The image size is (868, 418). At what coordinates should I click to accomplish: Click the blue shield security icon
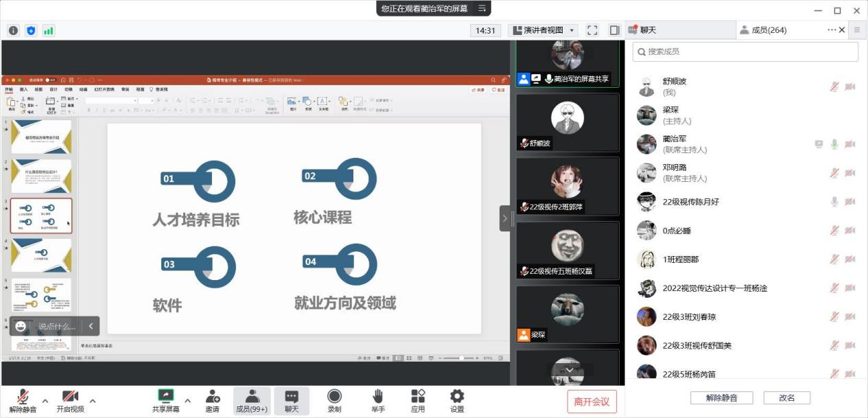tap(31, 30)
